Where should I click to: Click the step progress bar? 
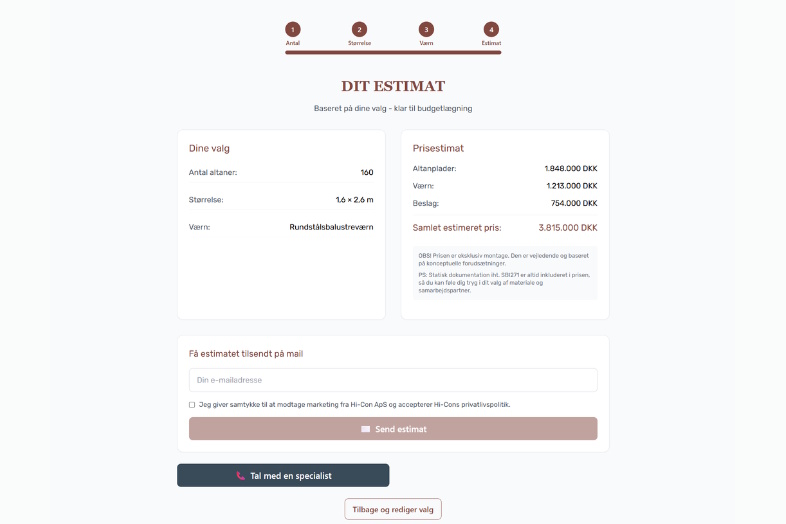pyautogui.click(x=393, y=53)
